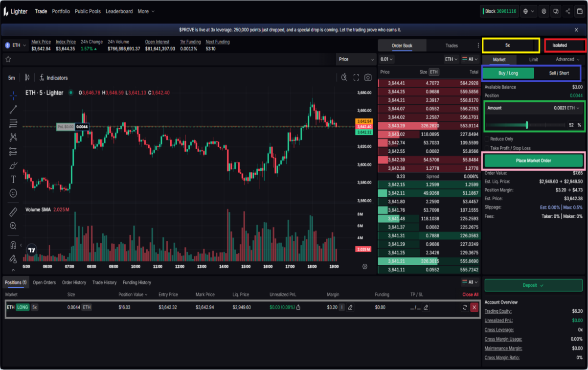Tick the Take Profit / Stop Loss checkbox
Image resolution: width=588 pixels, height=370 pixels.
[x=487, y=148]
